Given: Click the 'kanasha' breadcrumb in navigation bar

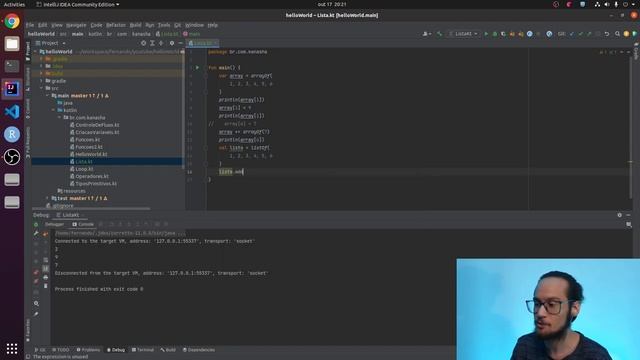Looking at the screenshot, I should tap(141, 34).
